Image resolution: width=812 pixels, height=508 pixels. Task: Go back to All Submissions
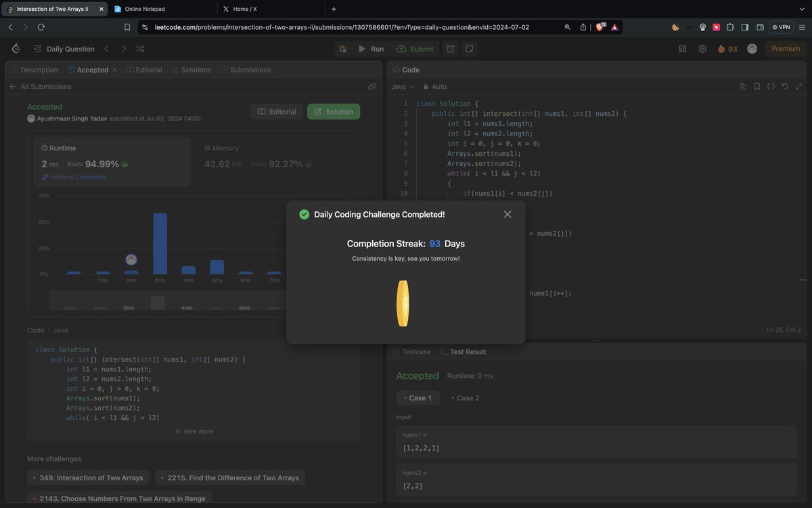[40, 87]
